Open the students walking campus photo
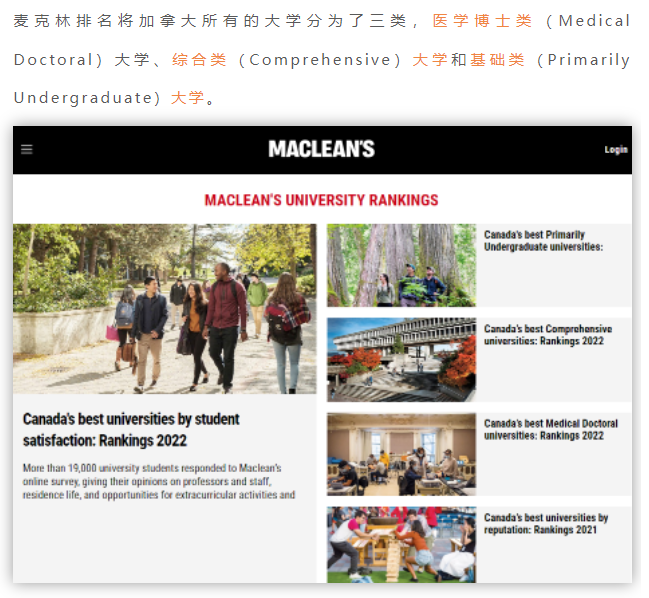 164,309
